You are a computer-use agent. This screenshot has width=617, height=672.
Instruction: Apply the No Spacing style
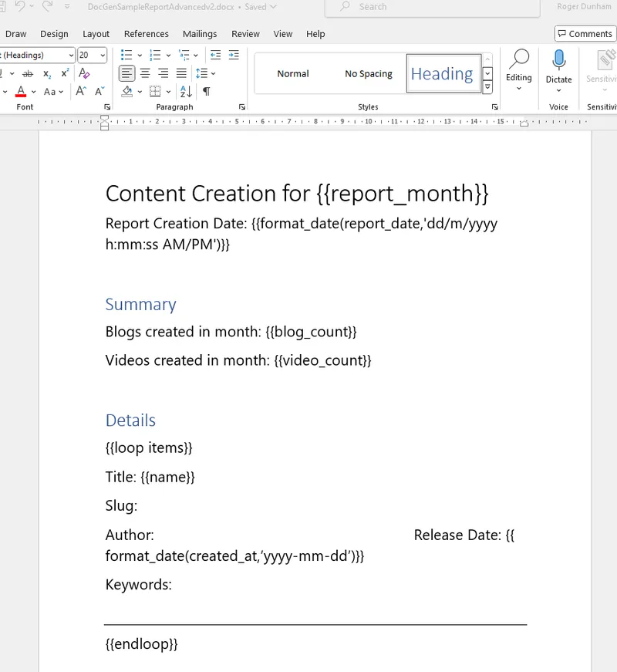coord(368,74)
